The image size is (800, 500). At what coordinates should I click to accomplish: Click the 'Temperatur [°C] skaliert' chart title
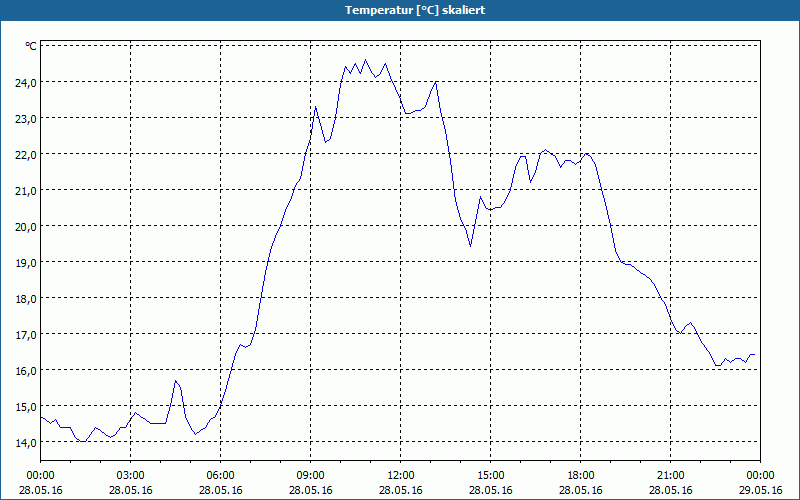(415, 10)
